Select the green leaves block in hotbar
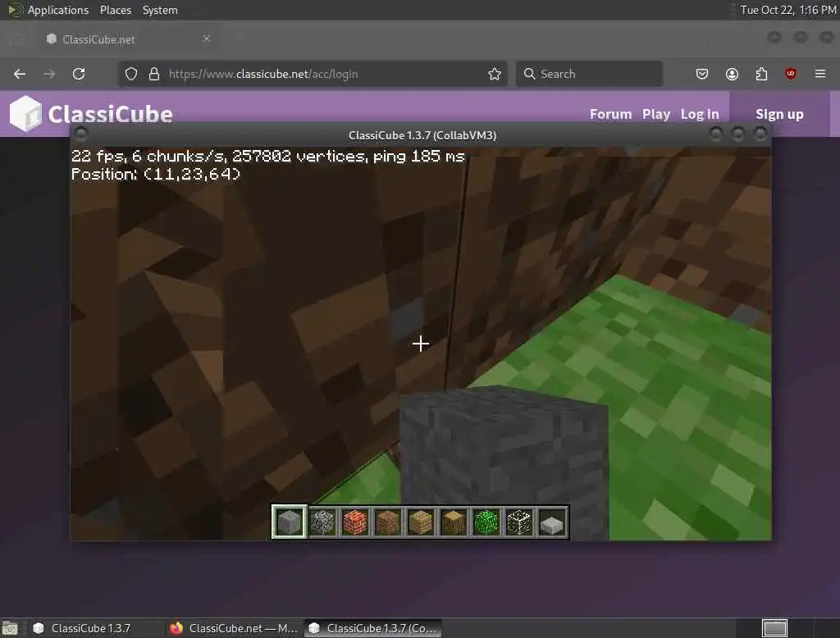The height and width of the screenshot is (638, 840). tap(486, 522)
